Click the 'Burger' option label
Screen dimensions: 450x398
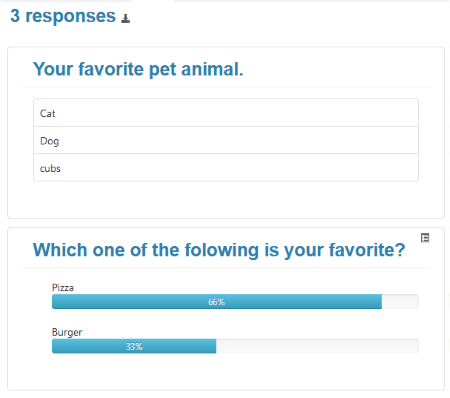point(67,332)
